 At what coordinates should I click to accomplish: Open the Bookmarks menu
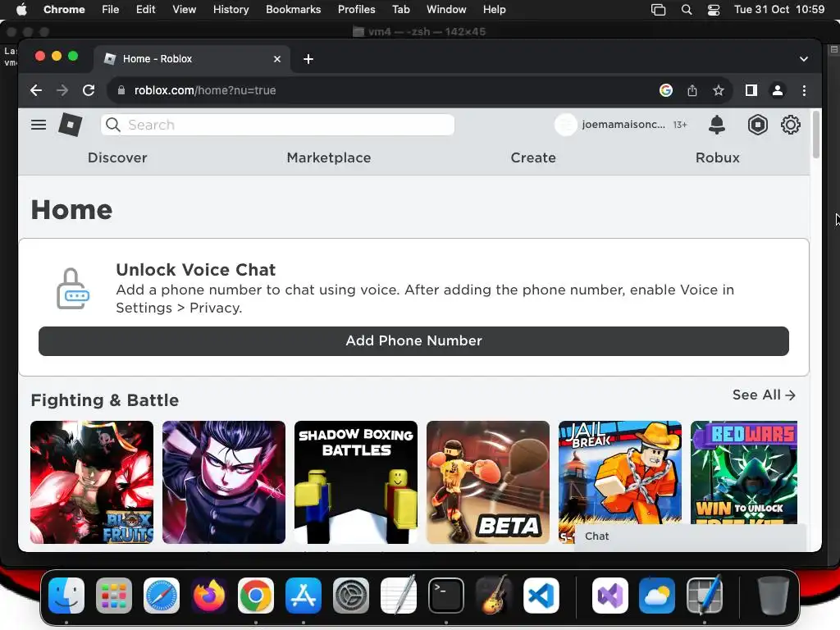pos(294,10)
